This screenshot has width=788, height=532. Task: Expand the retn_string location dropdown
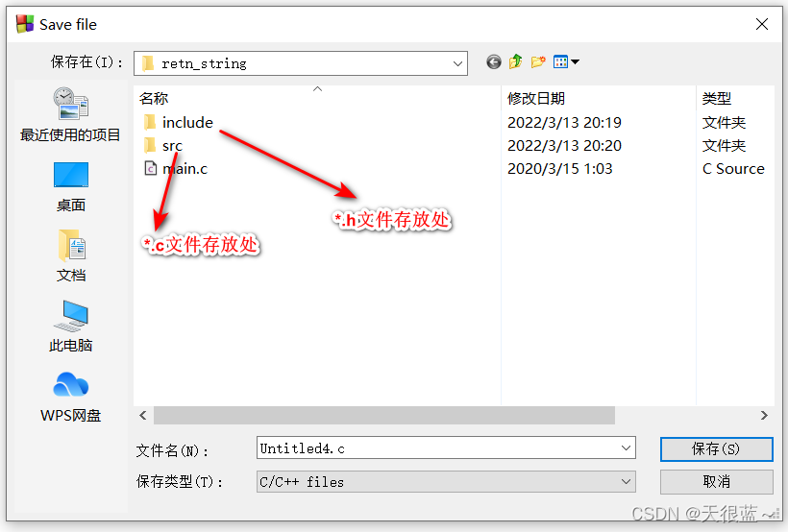click(457, 63)
